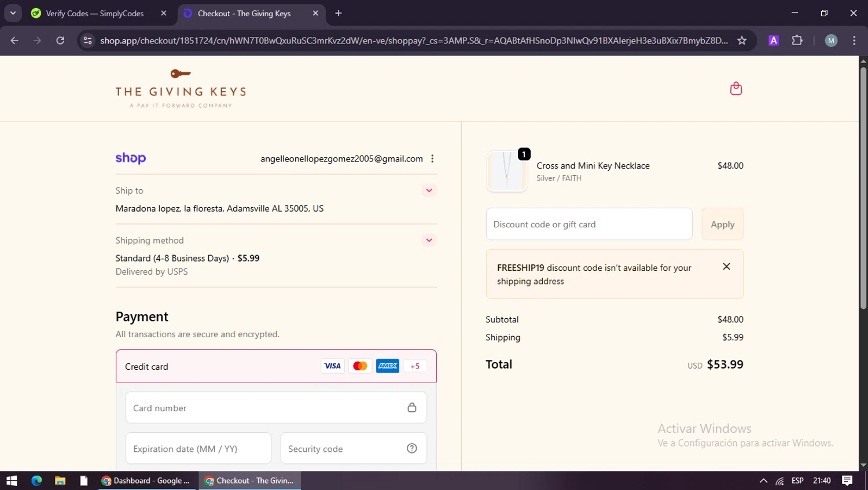Apply the discount code
Image resolution: width=868 pixels, height=490 pixels.
pyautogui.click(x=723, y=224)
